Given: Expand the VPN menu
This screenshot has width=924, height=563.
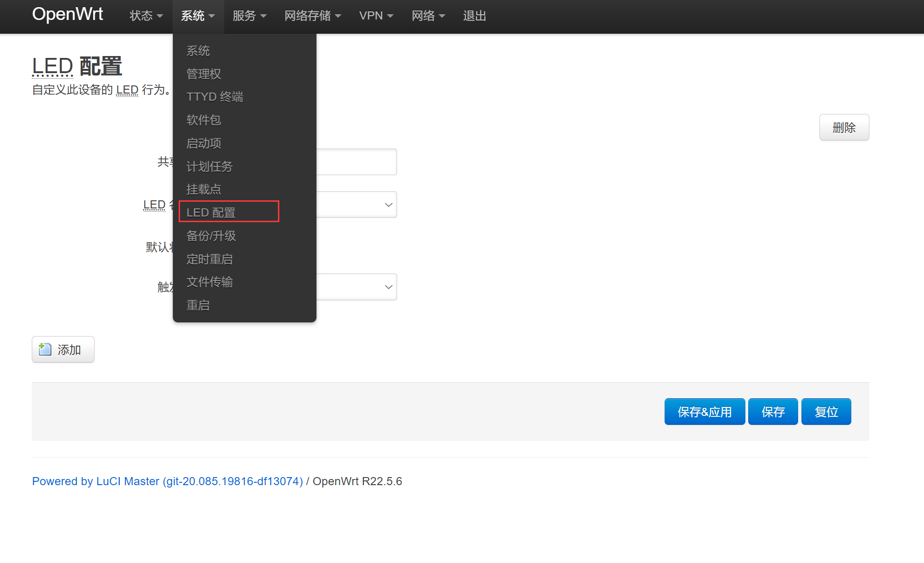Looking at the screenshot, I should pos(376,16).
